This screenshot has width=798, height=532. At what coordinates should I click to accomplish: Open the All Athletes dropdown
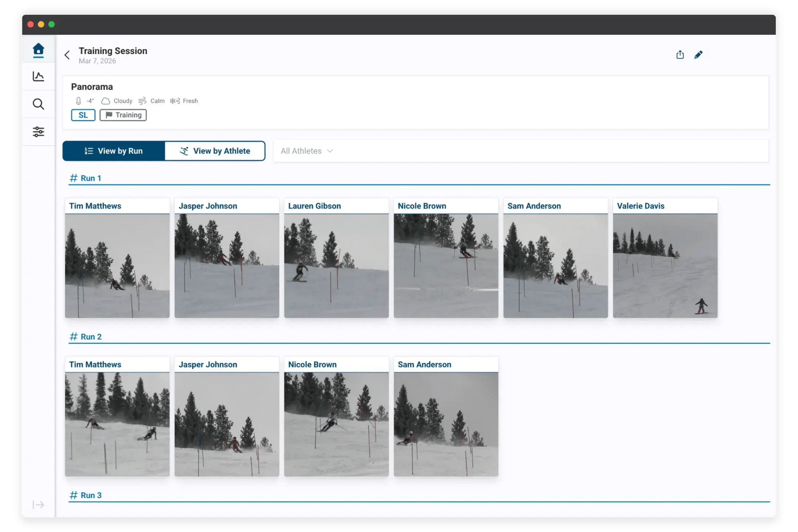[306, 151]
